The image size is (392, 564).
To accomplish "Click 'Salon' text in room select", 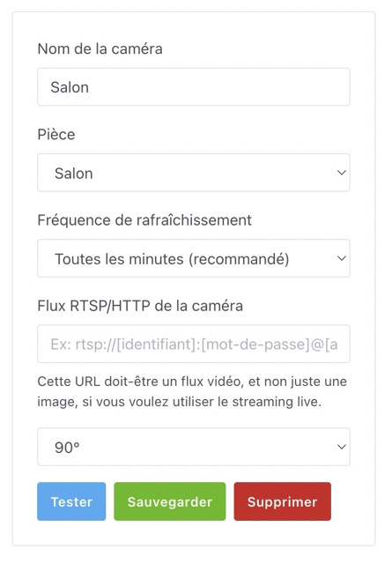I will 74,174.
